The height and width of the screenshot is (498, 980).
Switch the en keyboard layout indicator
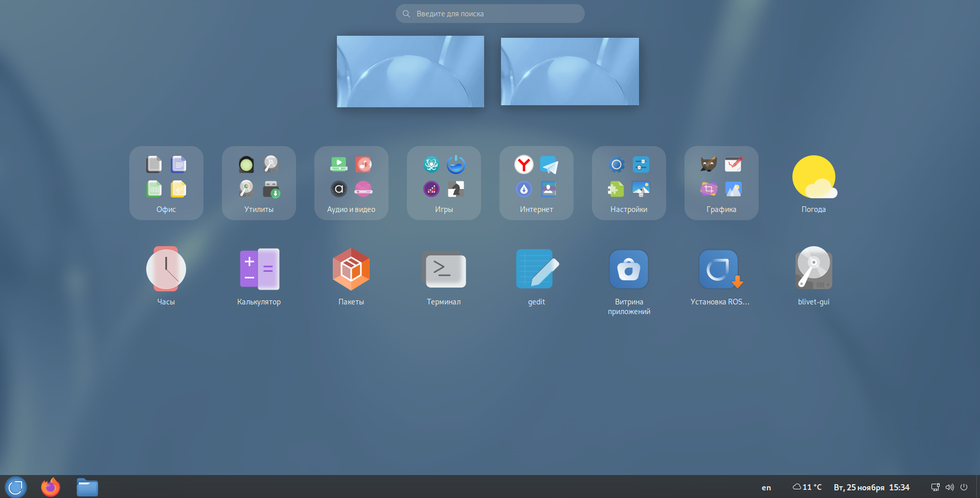(x=766, y=488)
